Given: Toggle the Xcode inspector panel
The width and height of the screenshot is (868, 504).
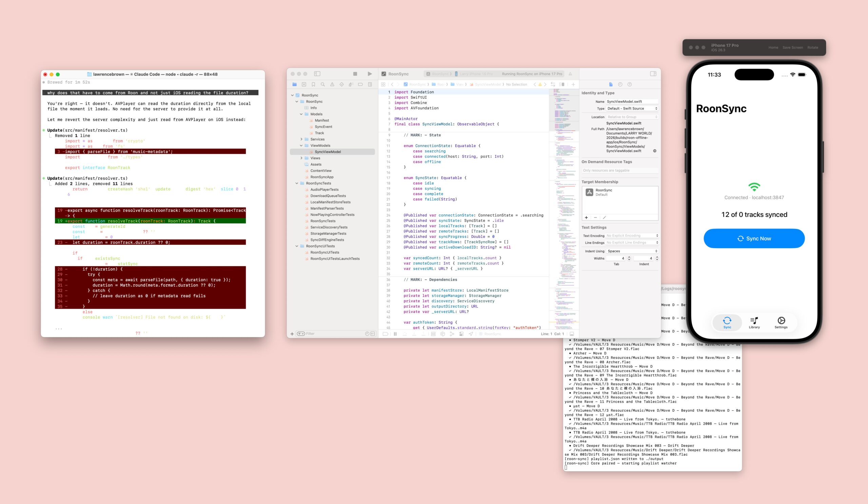Looking at the screenshot, I should point(653,74).
